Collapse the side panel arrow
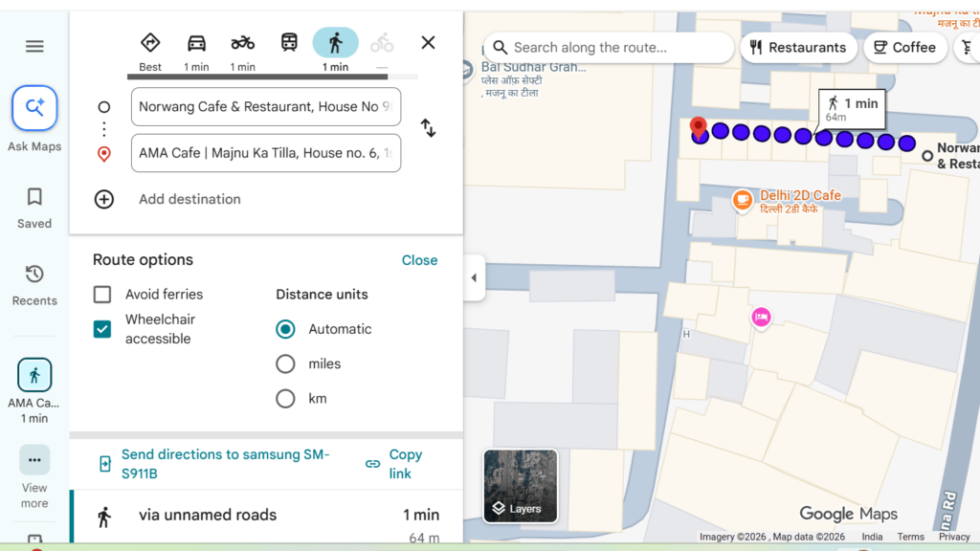The width and height of the screenshot is (980, 551). (474, 277)
